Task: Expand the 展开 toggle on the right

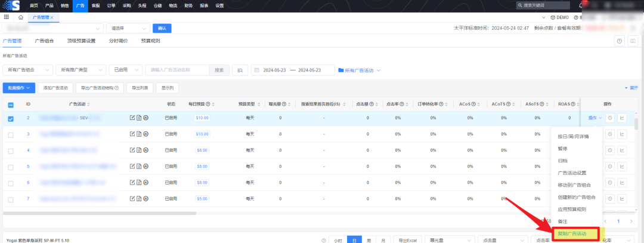Action: [x=631, y=88]
